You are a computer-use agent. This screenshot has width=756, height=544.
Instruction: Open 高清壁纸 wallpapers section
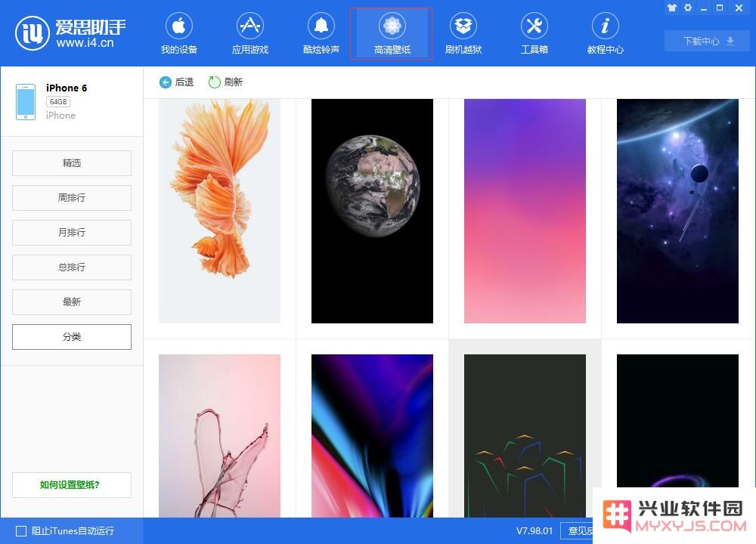(x=391, y=34)
